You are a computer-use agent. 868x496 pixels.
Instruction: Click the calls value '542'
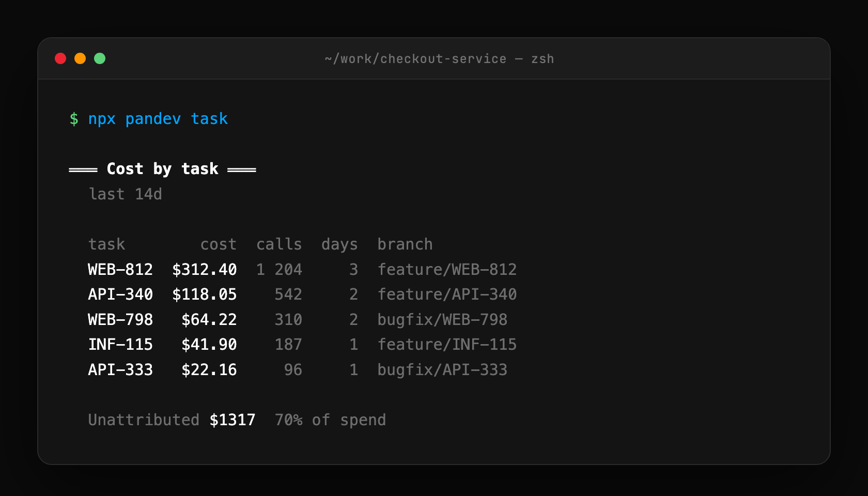pyautogui.click(x=288, y=295)
